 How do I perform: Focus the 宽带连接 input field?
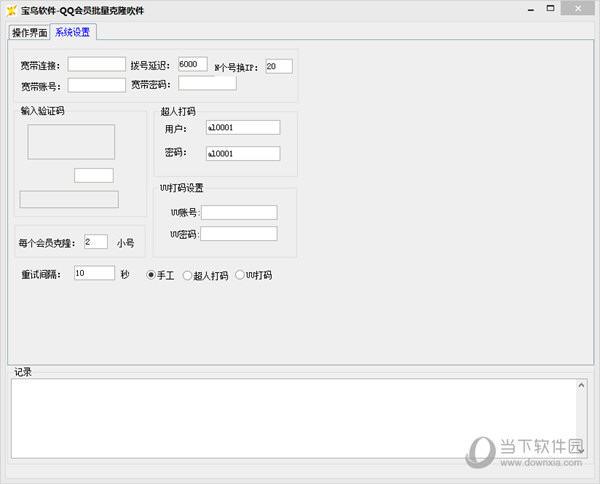[x=96, y=65]
